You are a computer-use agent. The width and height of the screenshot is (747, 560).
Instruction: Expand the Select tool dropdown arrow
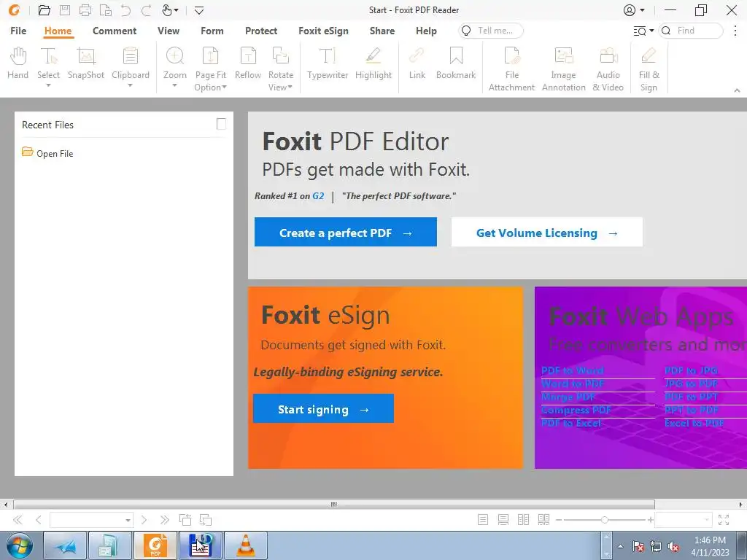click(49, 86)
